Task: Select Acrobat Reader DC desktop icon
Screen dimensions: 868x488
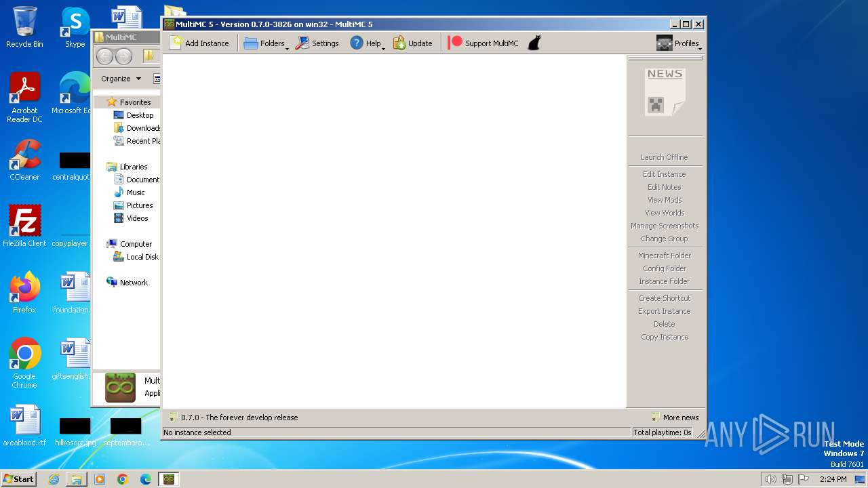Action: [24, 98]
